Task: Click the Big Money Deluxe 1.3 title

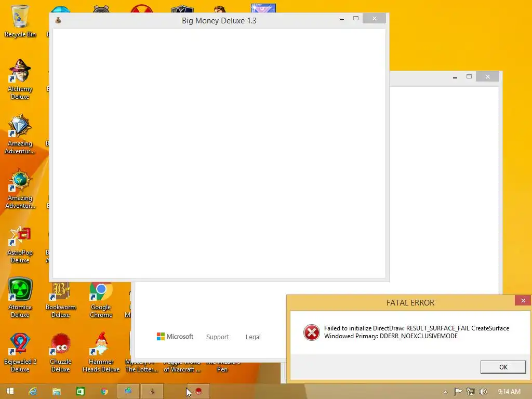Action: point(219,21)
